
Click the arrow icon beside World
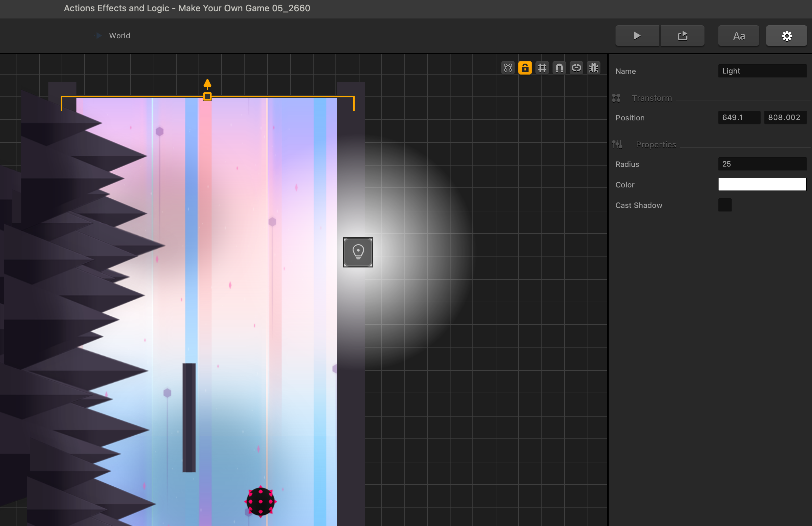click(x=98, y=36)
